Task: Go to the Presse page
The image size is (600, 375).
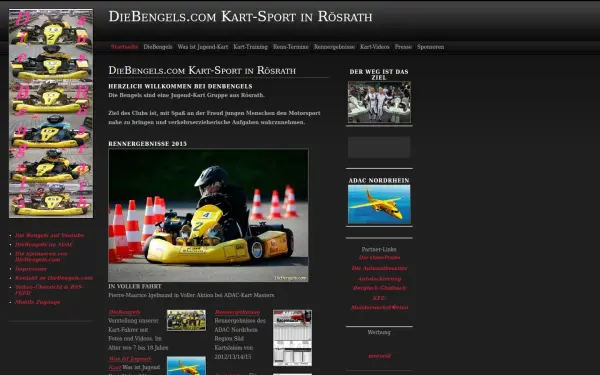Action: pos(403,47)
